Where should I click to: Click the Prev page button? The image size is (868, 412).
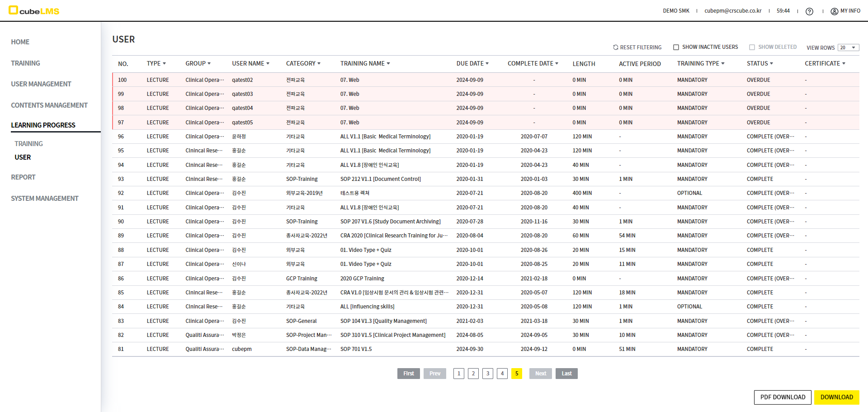click(x=434, y=374)
